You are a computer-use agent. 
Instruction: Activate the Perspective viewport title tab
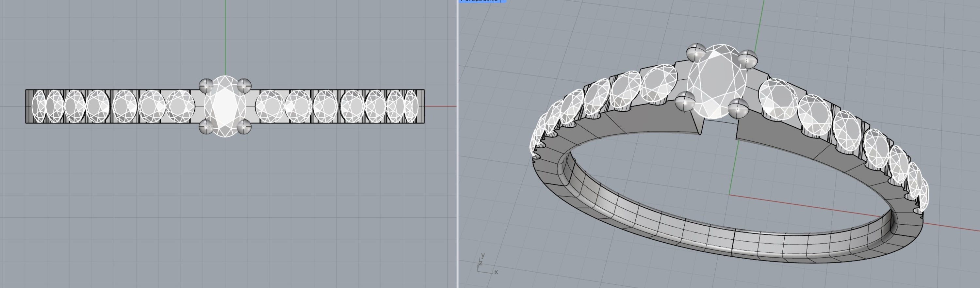[482, 1]
